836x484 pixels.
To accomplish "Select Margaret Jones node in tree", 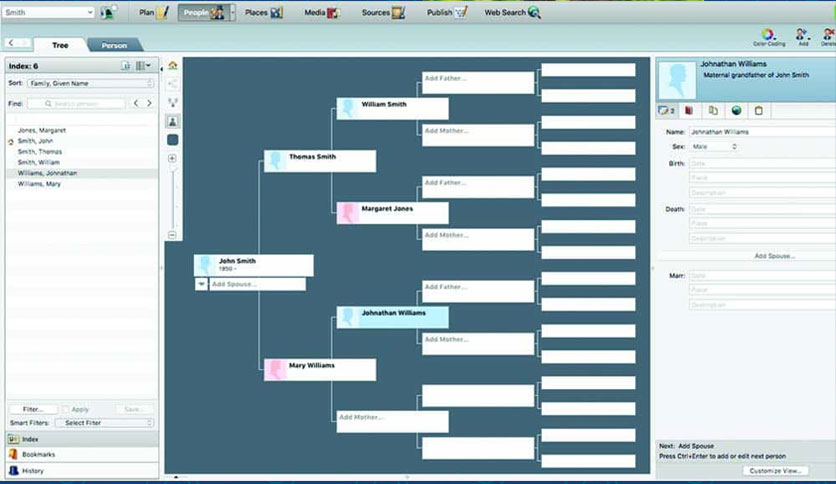I will 392,213.
